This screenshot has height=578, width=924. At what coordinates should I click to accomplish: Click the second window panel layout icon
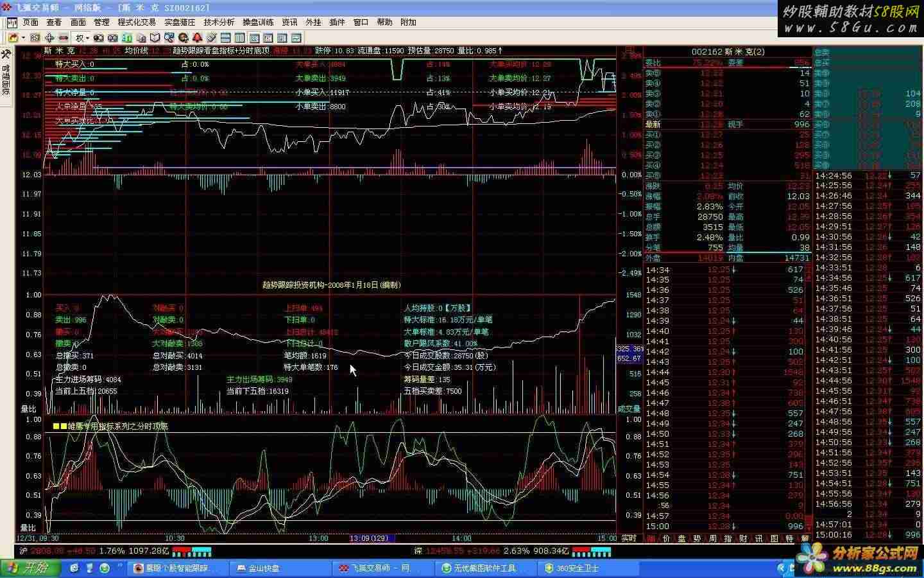[x=268, y=38]
